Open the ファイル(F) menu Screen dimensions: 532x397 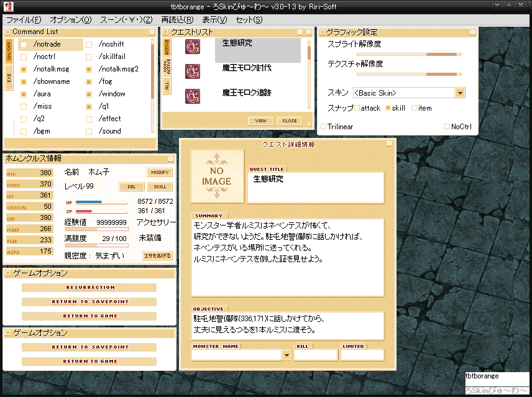[24, 20]
